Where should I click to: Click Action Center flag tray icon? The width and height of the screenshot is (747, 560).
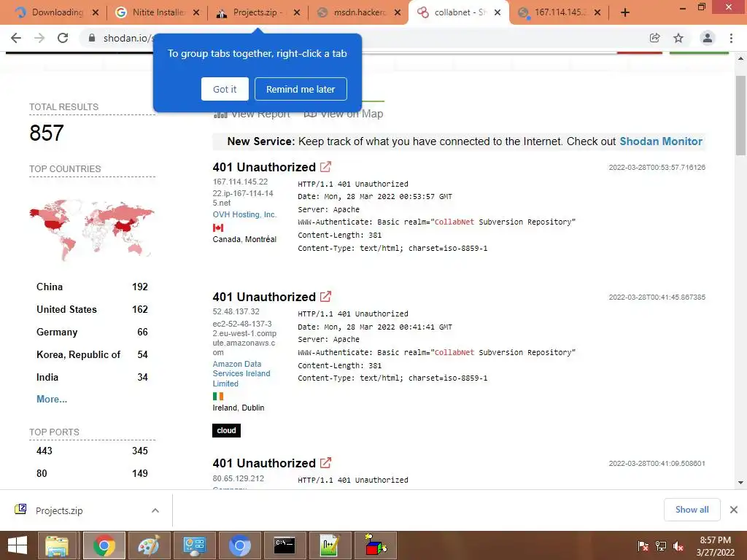point(643,546)
